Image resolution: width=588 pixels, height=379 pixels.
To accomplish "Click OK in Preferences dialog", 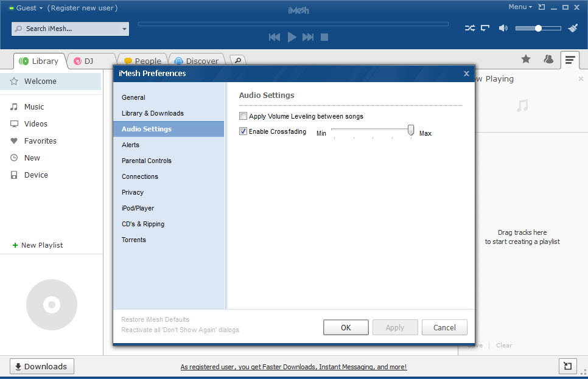I will (346, 328).
